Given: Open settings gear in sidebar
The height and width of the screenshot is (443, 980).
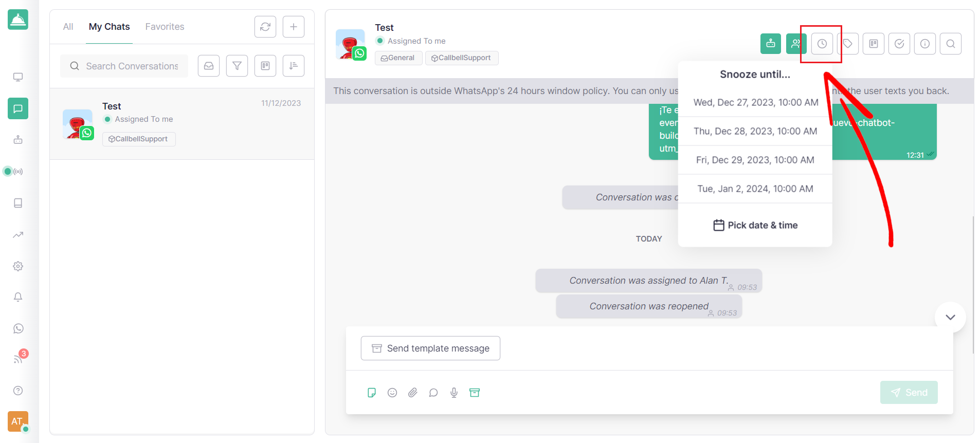Looking at the screenshot, I should click(x=18, y=266).
